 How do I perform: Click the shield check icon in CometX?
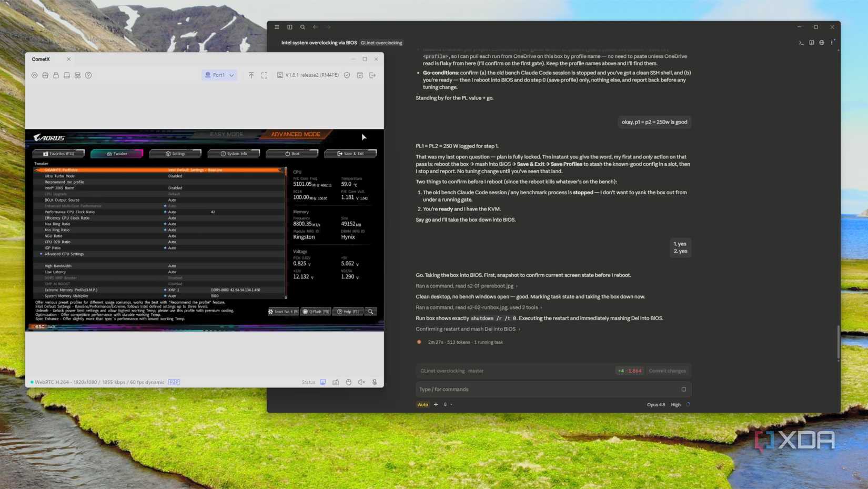(x=347, y=75)
